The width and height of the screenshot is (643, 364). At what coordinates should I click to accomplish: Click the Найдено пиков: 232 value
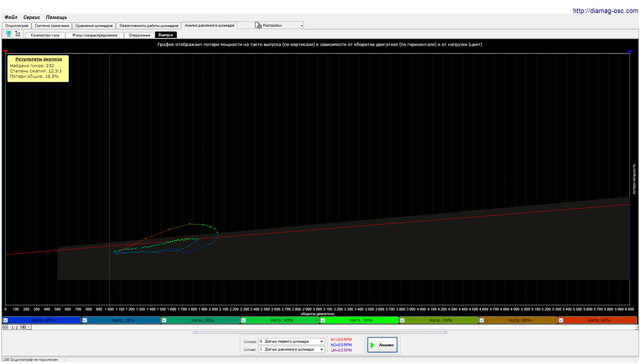(x=32, y=65)
